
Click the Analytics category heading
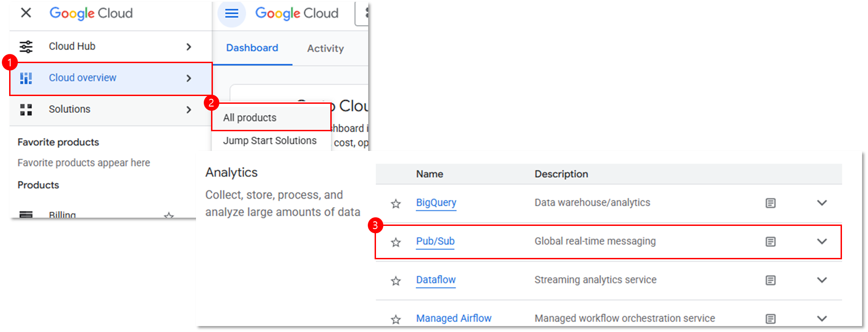click(x=232, y=172)
